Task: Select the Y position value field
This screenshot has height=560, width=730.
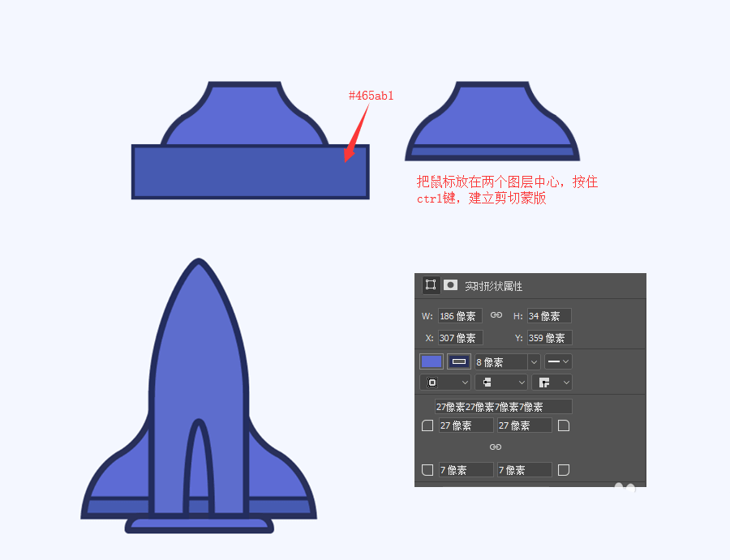Action: tap(549, 337)
